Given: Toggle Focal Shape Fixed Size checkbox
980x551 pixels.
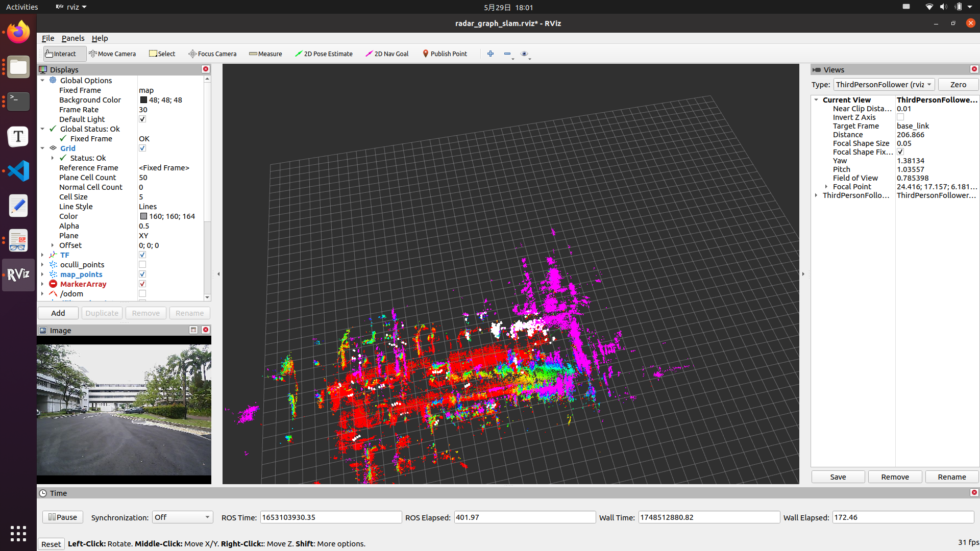Looking at the screenshot, I should pyautogui.click(x=900, y=152).
